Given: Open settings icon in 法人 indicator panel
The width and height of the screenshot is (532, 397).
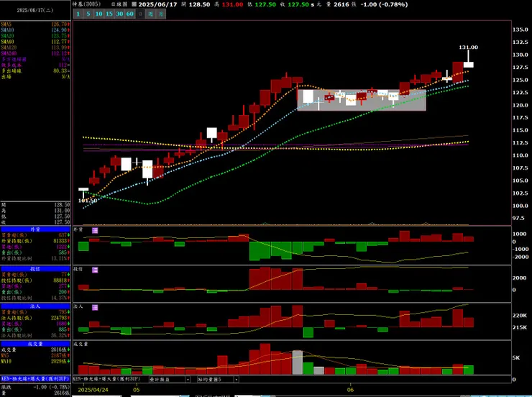Looking at the screenshot, I should pyautogui.click(x=95, y=307).
